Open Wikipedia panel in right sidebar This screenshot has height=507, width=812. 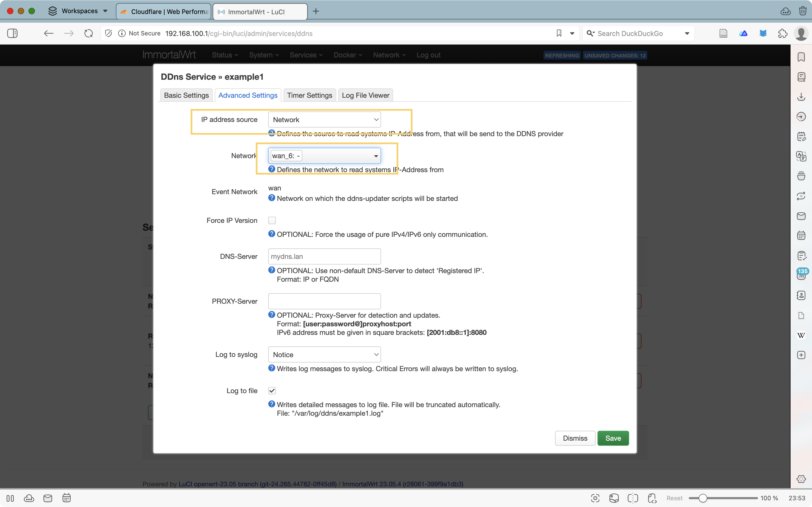[801, 335]
